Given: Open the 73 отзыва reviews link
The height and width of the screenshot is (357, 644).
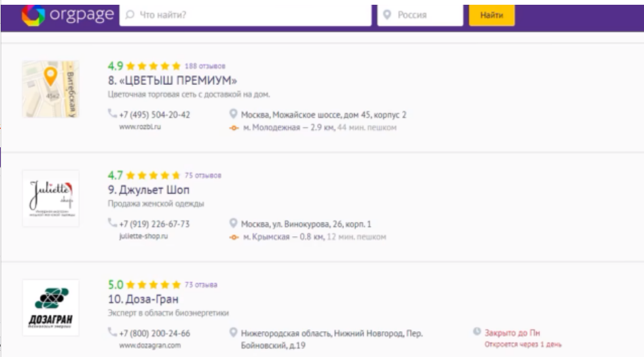Looking at the screenshot, I should pos(201,285).
